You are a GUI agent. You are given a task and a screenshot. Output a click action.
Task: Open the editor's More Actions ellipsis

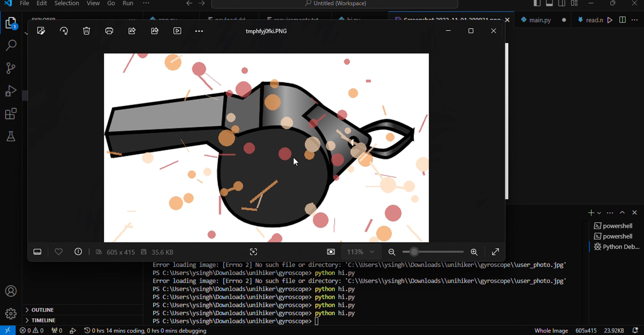pyautogui.click(x=635, y=20)
